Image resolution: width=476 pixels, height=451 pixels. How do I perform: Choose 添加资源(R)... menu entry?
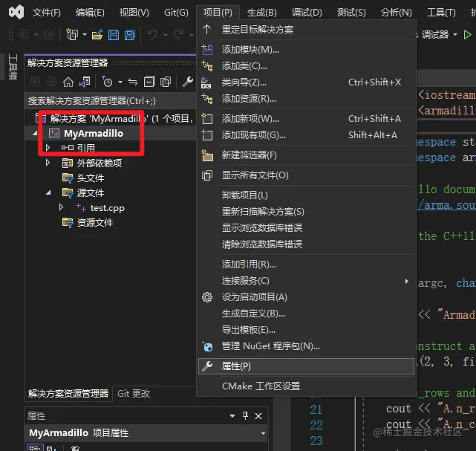(x=307, y=99)
